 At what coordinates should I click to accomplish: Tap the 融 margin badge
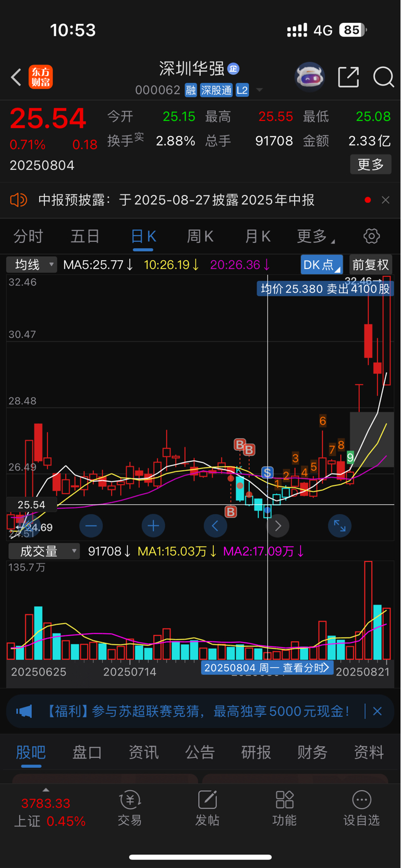(x=191, y=90)
